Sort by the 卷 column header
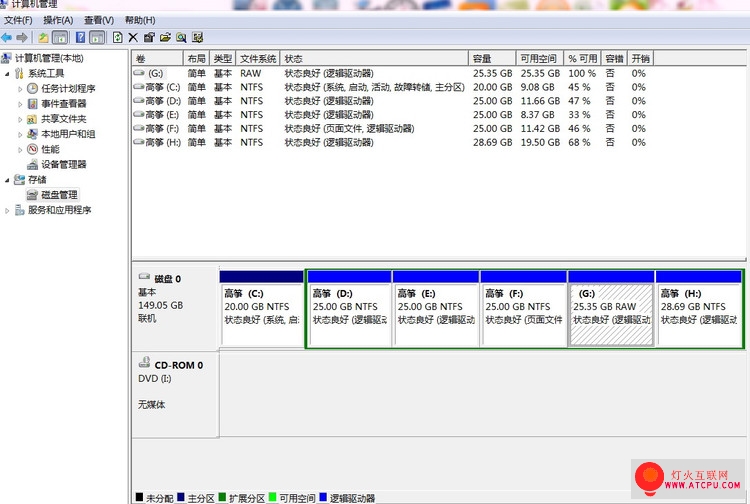 (158, 58)
